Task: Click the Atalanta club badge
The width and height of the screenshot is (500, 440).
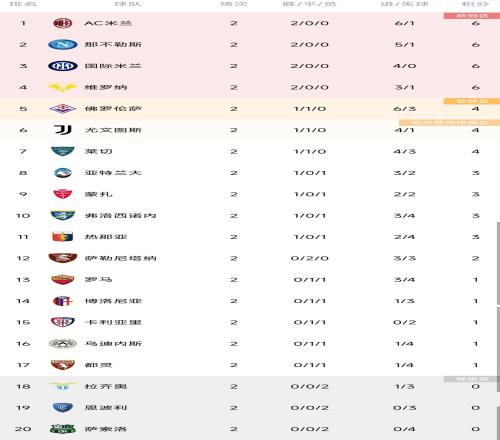Action: 63,173
